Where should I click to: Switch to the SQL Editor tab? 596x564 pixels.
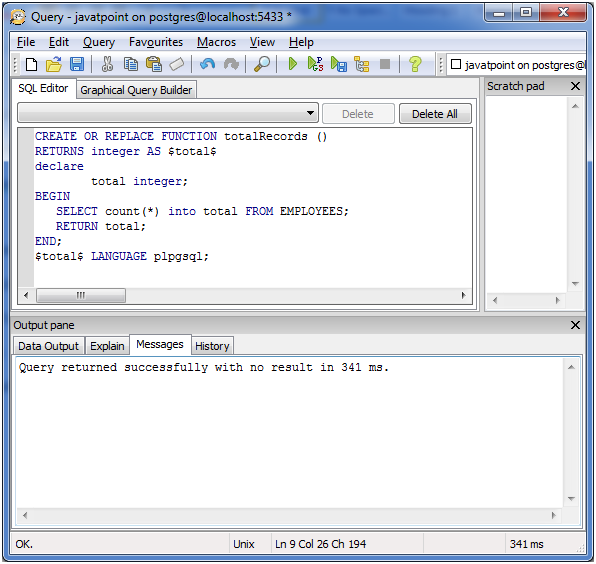point(43,89)
